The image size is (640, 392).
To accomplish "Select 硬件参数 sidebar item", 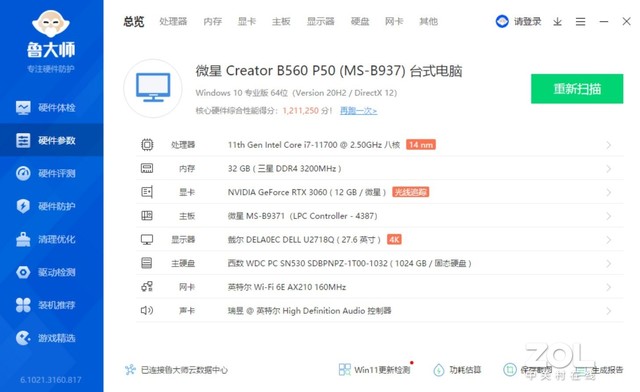I will pyautogui.click(x=51, y=140).
